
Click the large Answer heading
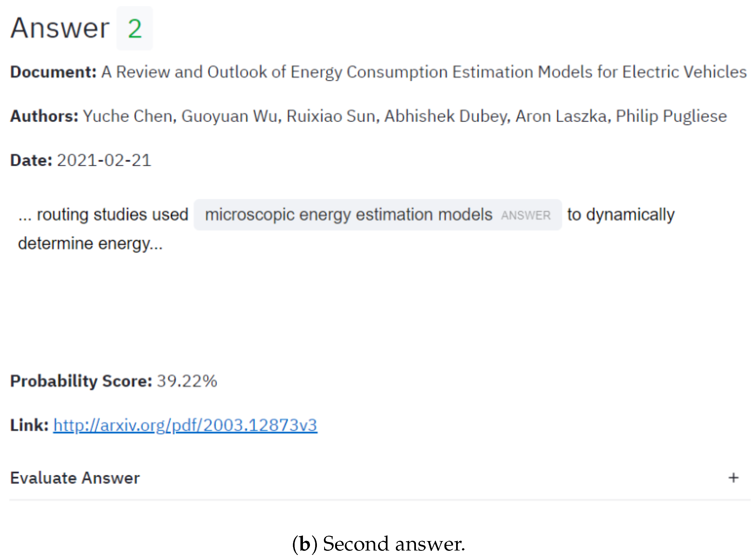(x=60, y=28)
